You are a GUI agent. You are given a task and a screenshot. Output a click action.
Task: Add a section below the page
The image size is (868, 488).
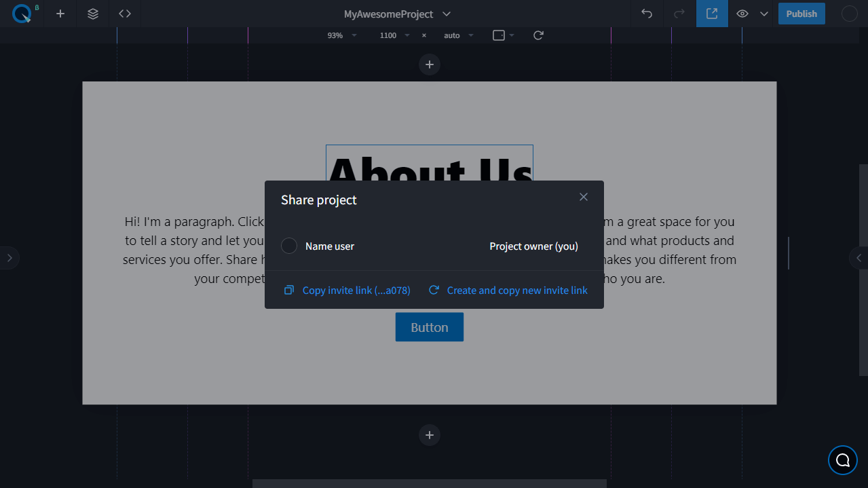[x=430, y=435]
